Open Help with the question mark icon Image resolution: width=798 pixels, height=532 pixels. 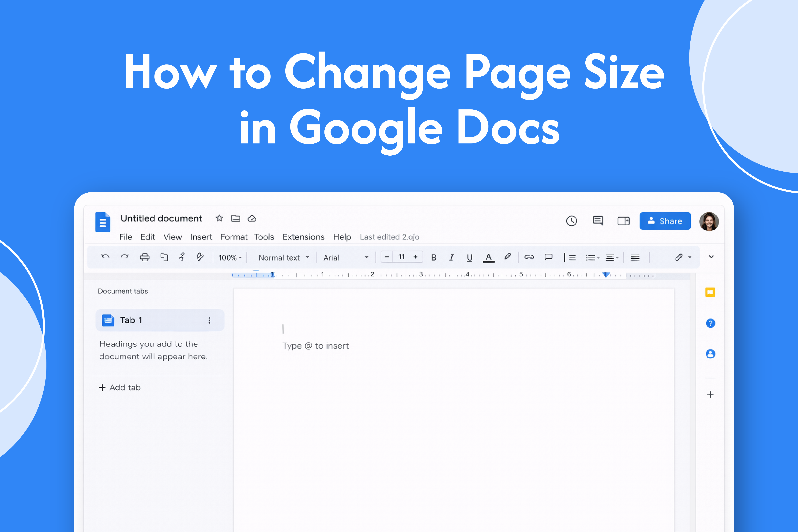coord(710,323)
